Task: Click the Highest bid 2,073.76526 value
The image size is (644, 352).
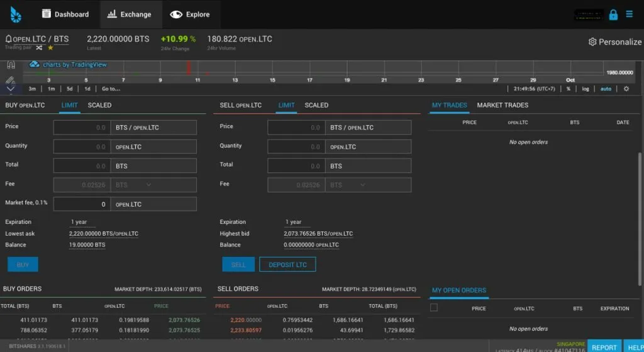Action: (x=318, y=233)
